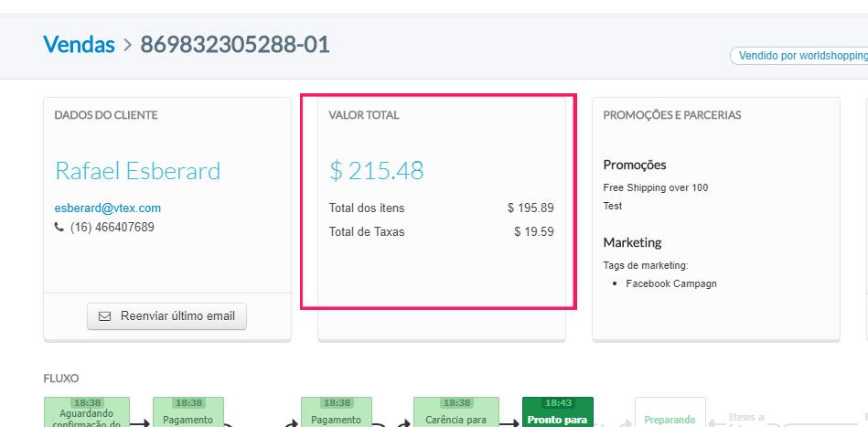Click the customer phone number (16) 466407689

(x=112, y=227)
